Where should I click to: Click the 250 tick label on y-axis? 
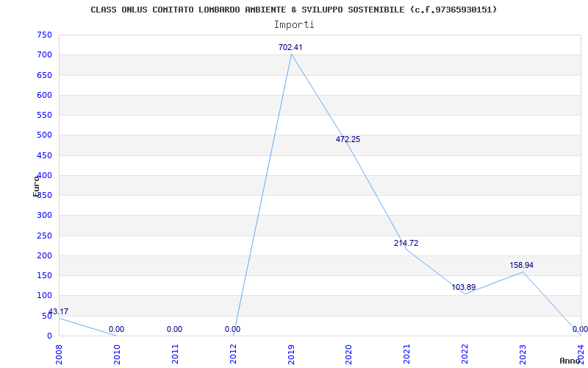tap(44, 236)
